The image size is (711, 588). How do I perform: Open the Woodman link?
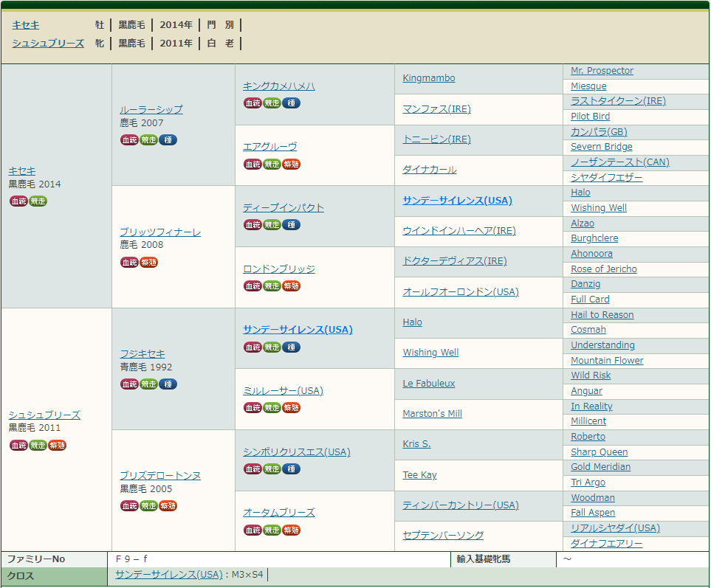[x=593, y=498]
